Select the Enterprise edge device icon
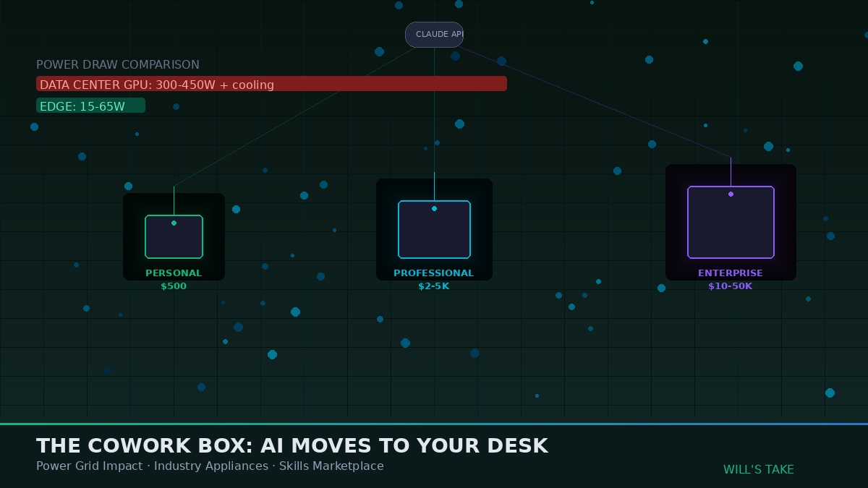Image resolution: width=868 pixels, height=488 pixels. pyautogui.click(x=731, y=222)
